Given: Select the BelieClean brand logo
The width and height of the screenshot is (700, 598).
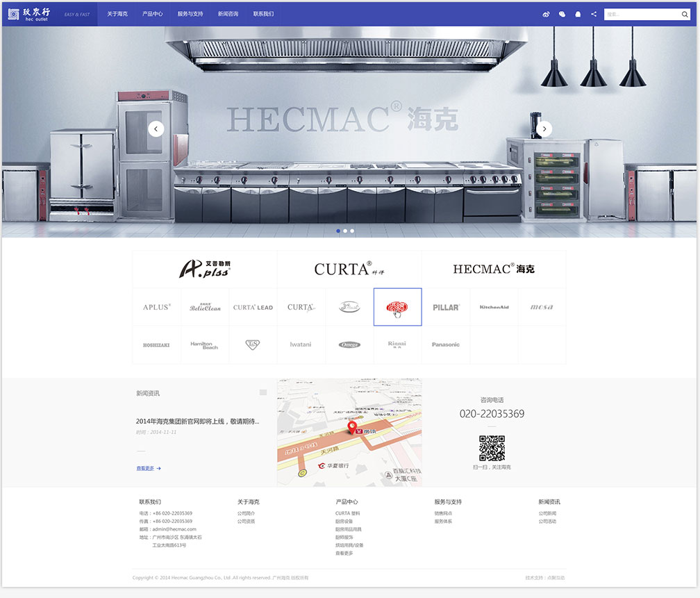Looking at the screenshot, I should pos(205,307).
